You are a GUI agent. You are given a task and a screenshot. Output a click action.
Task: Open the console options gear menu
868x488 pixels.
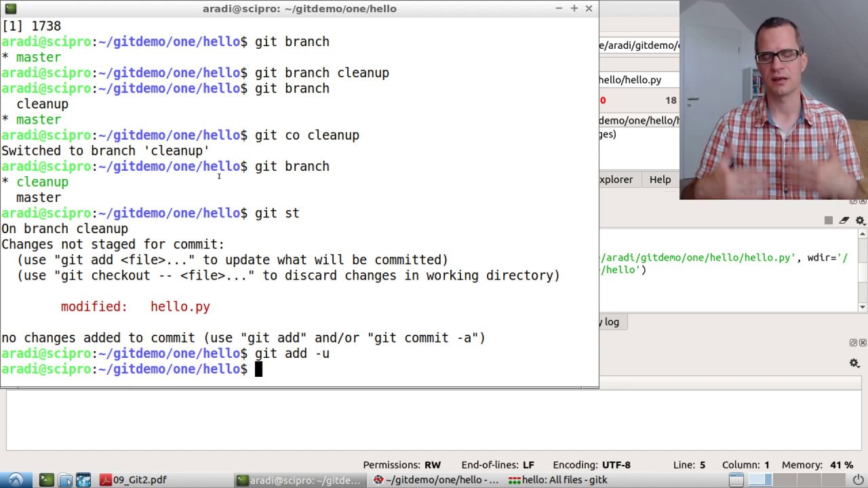click(x=860, y=220)
